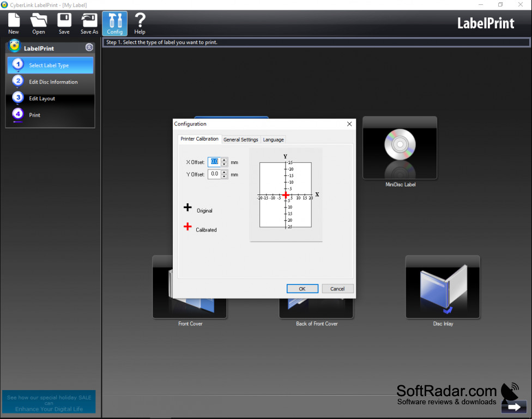Switch to the Printer Calibration tab
532x419 pixels.
(199, 139)
